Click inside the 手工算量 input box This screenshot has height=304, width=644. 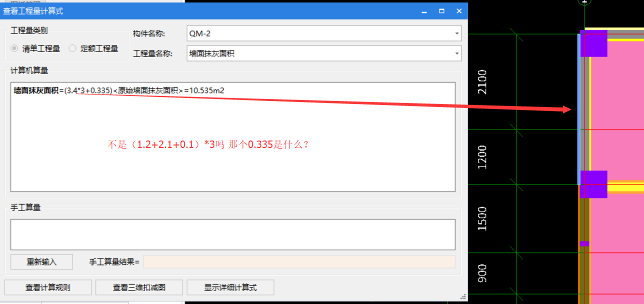click(x=233, y=234)
